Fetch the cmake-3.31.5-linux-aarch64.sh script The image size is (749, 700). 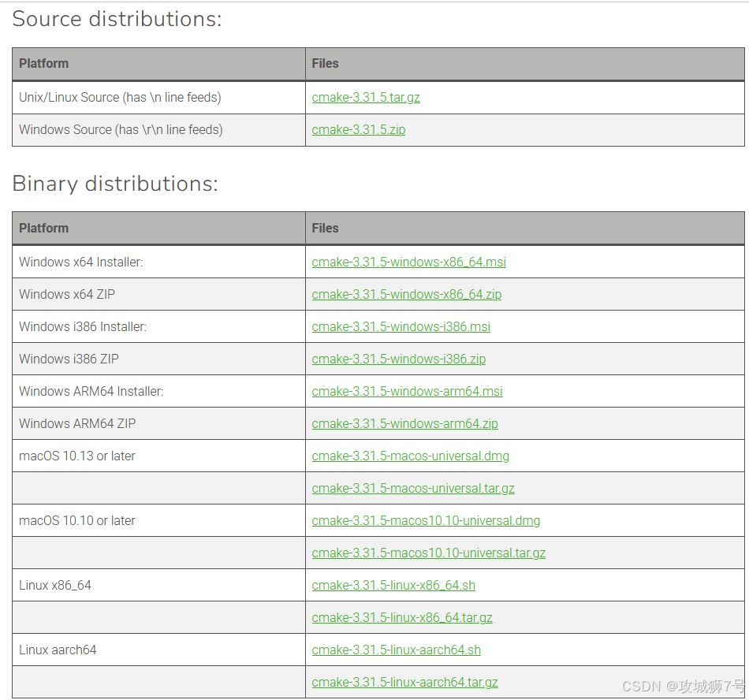pyautogui.click(x=396, y=650)
